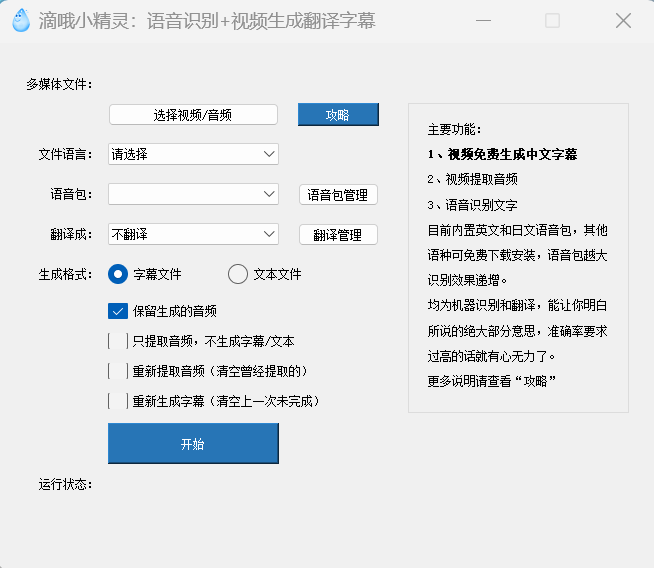Click the text 2、视频提取音频
This screenshot has width=654, height=568.
(473, 180)
